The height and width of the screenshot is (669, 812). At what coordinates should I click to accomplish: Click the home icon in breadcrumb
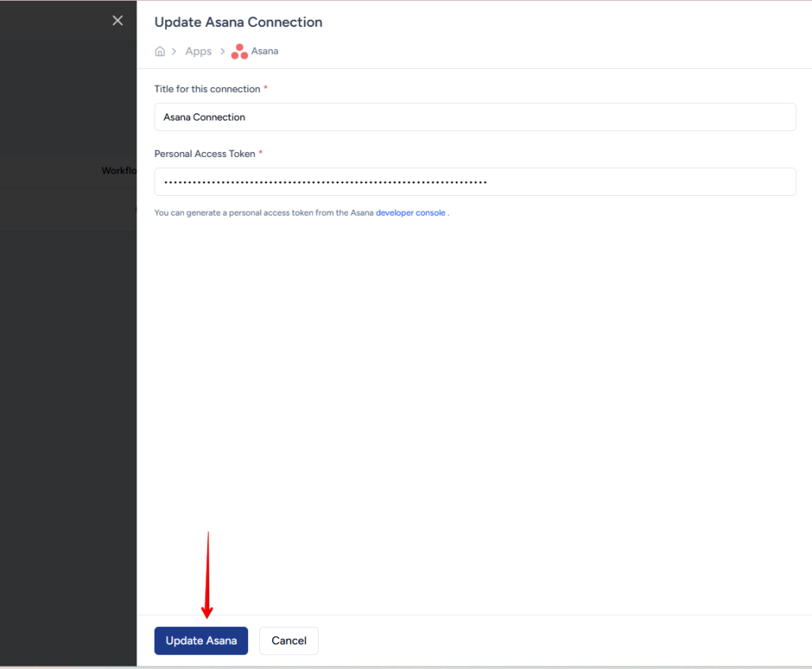[x=160, y=52]
